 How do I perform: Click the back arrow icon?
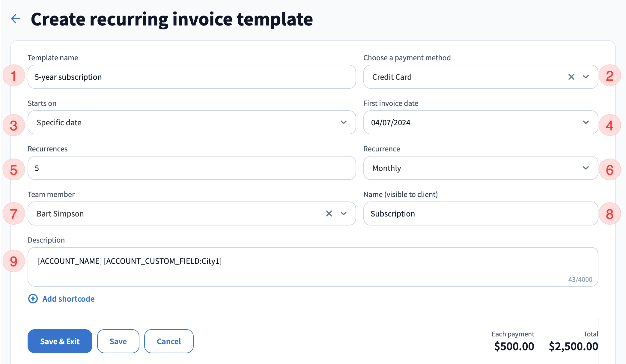click(16, 19)
